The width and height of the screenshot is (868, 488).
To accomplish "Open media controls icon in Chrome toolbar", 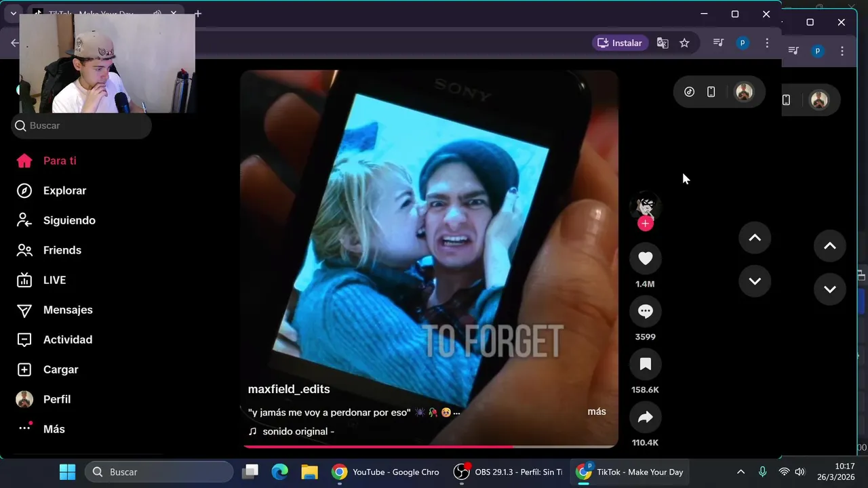I will [718, 43].
